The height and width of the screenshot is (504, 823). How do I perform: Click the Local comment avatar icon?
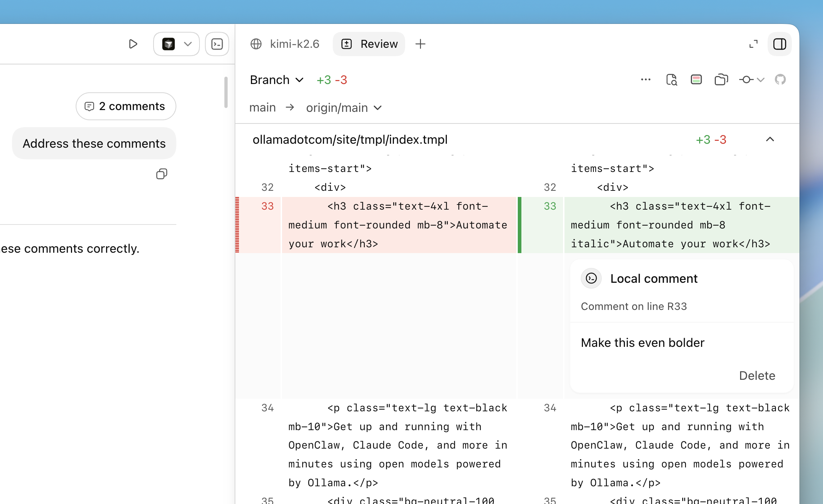pos(591,278)
